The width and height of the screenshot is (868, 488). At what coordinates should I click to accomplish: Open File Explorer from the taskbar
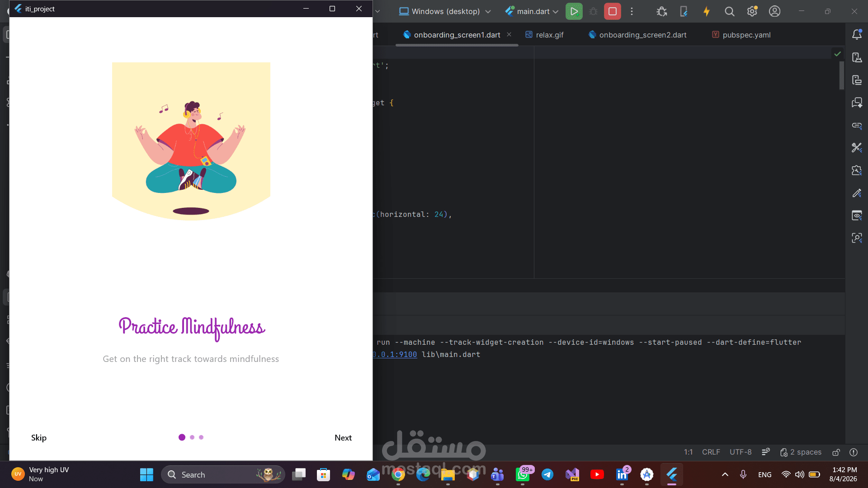click(448, 474)
